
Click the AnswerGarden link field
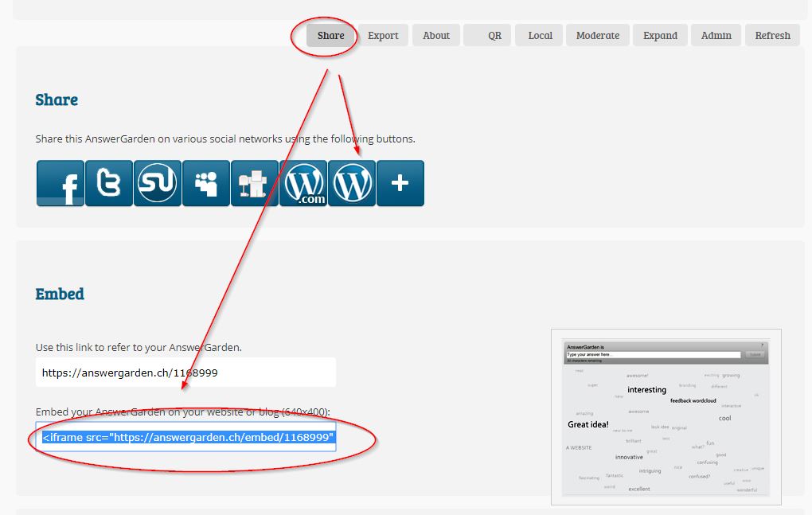click(x=186, y=373)
